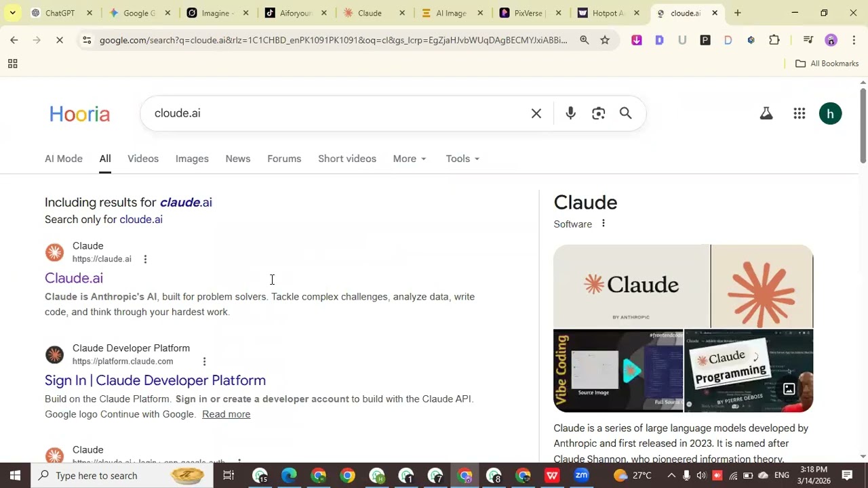868x488 pixels.
Task: View site information icon in address bar
Action: (x=87, y=40)
